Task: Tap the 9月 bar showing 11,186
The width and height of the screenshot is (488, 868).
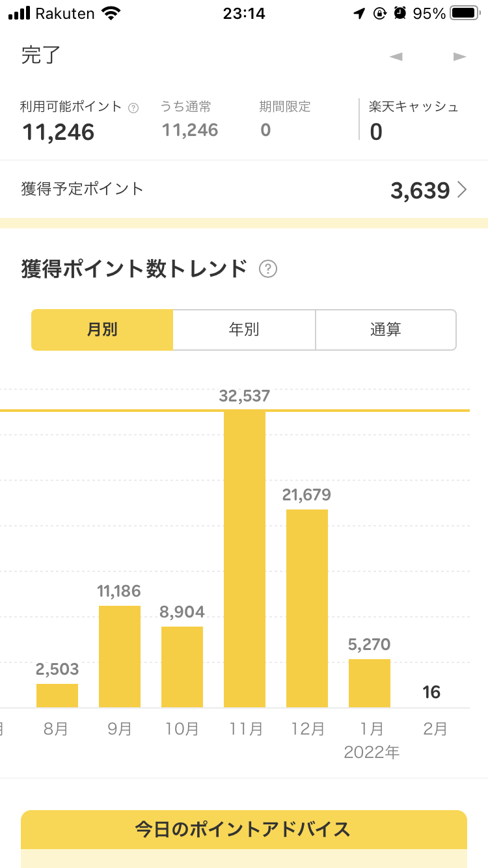Action: click(x=120, y=656)
